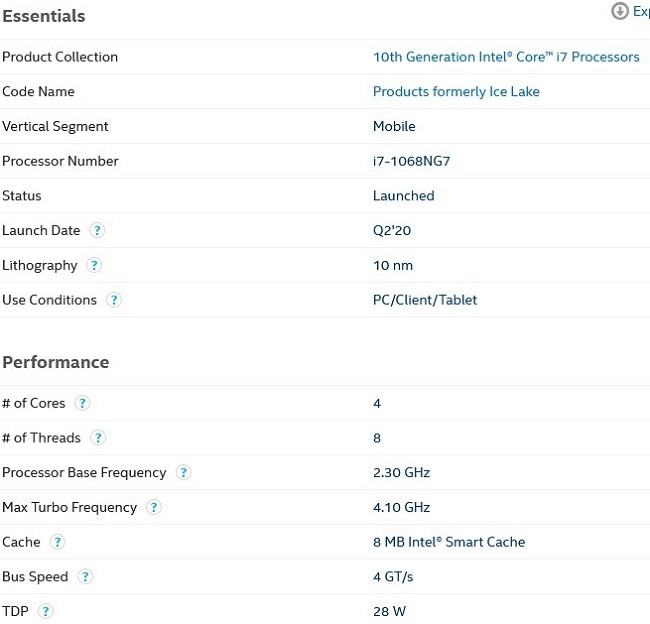This screenshot has width=650, height=624.
Task: Click the Performance section heading
Action: (56, 362)
